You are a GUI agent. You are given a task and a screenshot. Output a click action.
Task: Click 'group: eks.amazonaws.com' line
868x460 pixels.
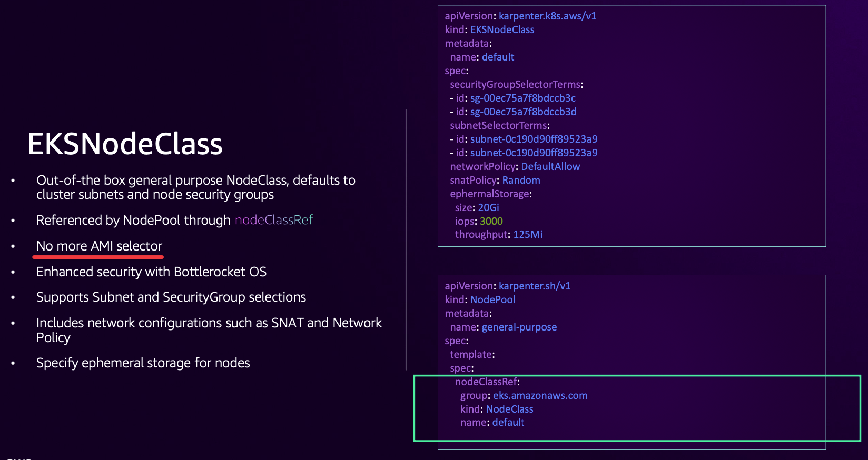pyautogui.click(x=524, y=396)
